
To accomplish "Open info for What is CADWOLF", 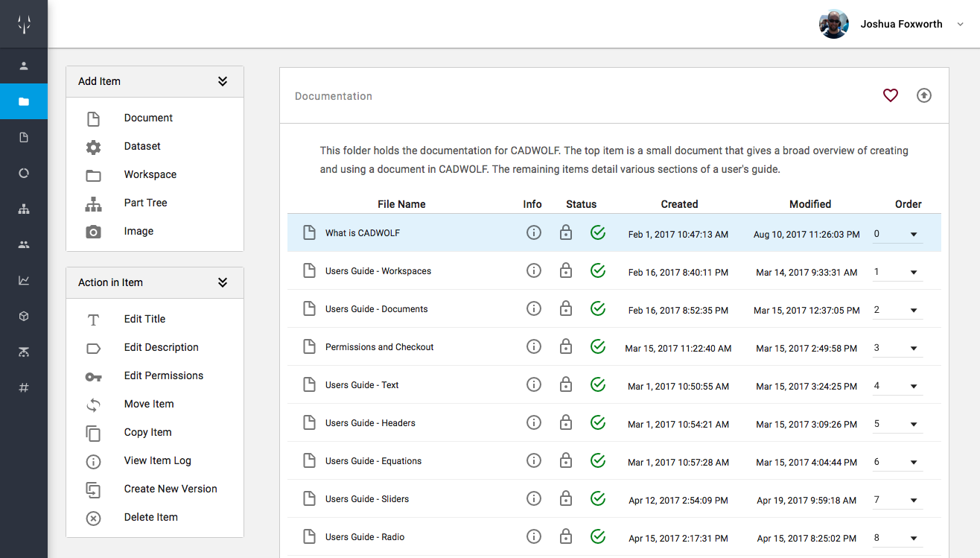I will (x=533, y=232).
